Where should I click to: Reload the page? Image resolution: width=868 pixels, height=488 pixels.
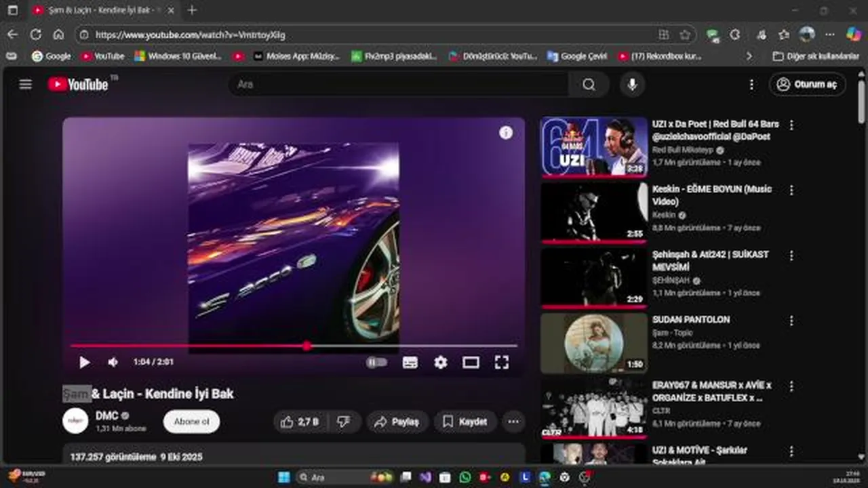click(36, 34)
